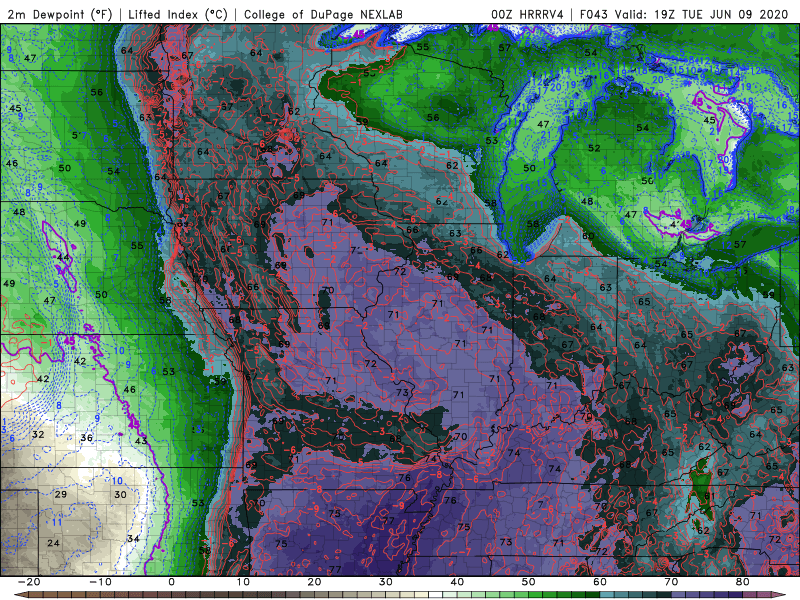Click the dewpoint value 32 on the map
800x600 pixels.
[x=38, y=435]
